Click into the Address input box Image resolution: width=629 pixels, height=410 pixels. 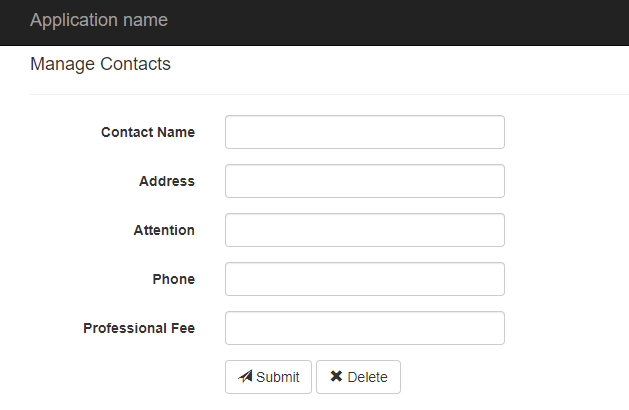point(364,181)
